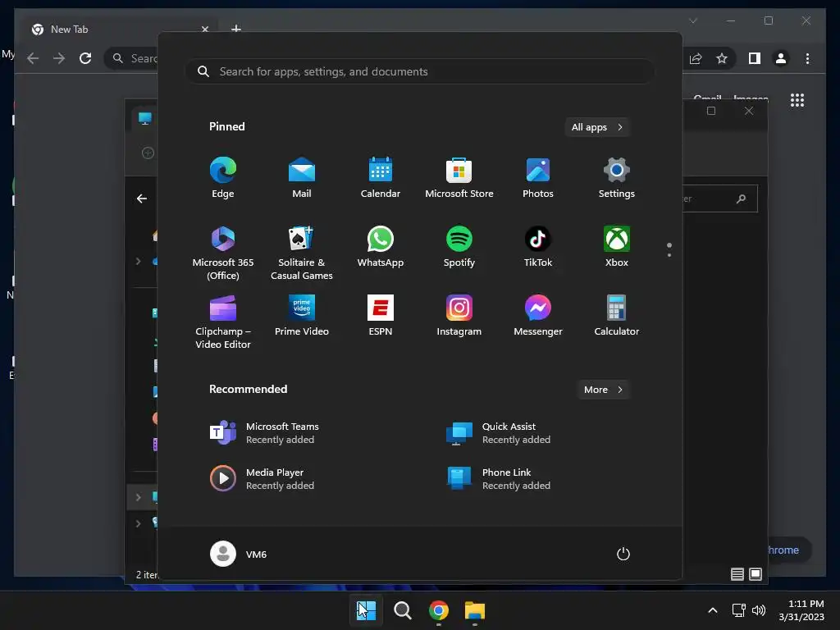Open the volume control in system tray

759,610
